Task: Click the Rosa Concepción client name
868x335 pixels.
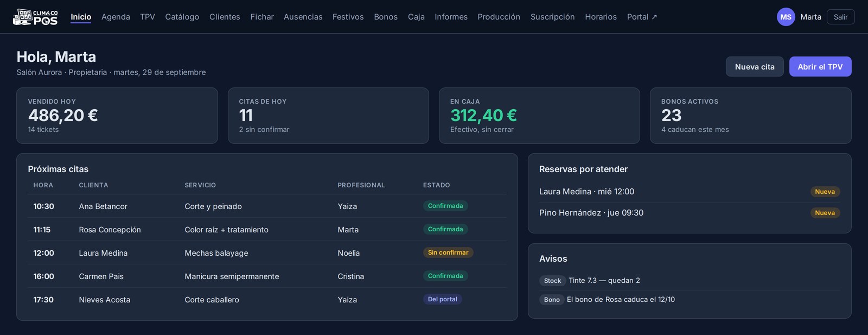Action: point(110,230)
